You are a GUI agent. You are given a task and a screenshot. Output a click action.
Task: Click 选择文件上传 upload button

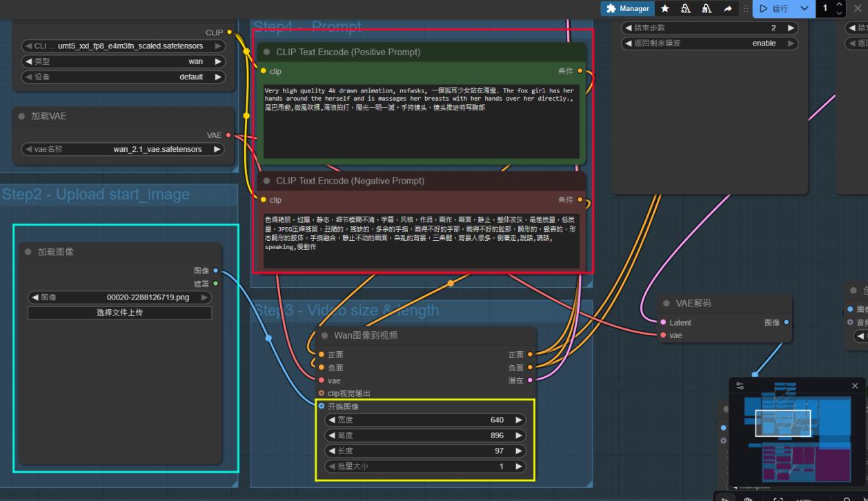[119, 313]
